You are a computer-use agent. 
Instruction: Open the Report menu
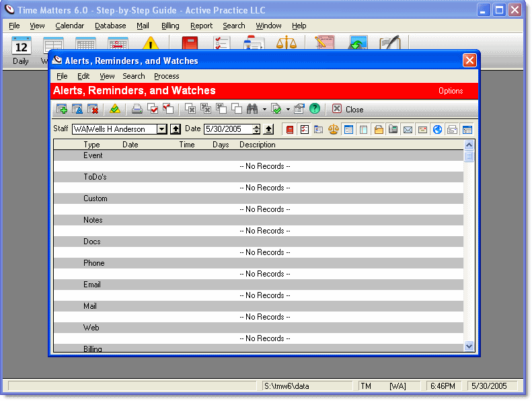tap(201, 26)
